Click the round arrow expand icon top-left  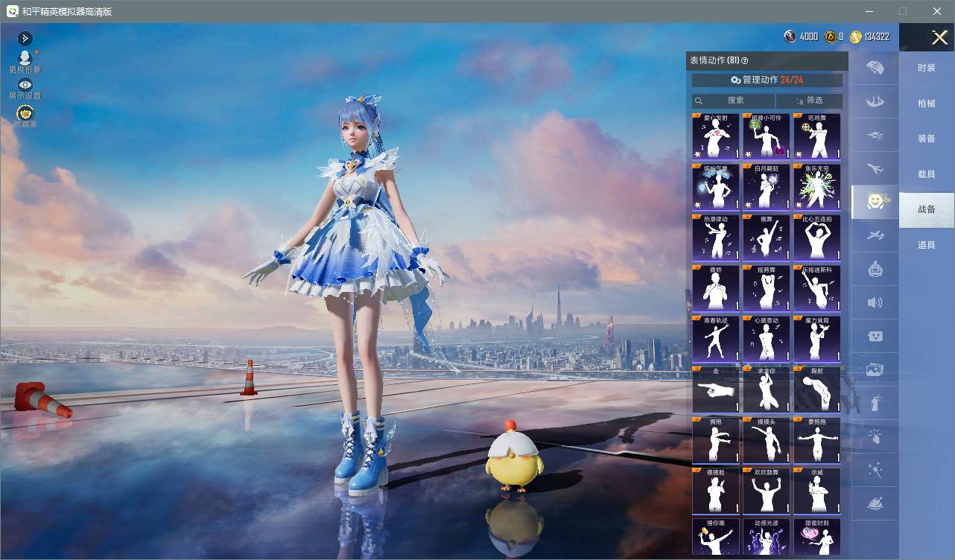25,38
